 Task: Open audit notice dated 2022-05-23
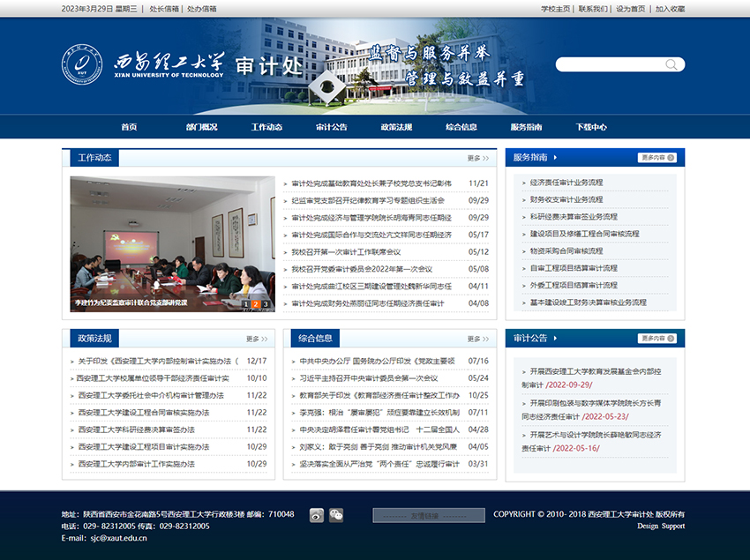[592, 410]
